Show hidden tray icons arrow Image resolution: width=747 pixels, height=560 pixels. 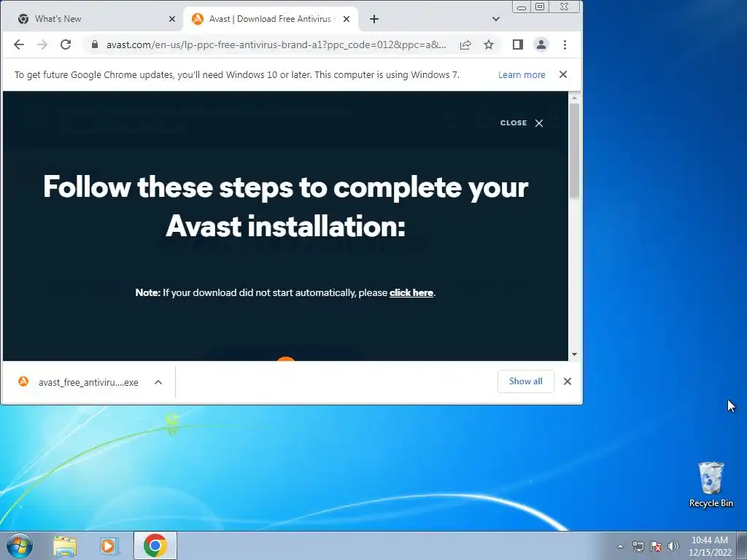620,546
